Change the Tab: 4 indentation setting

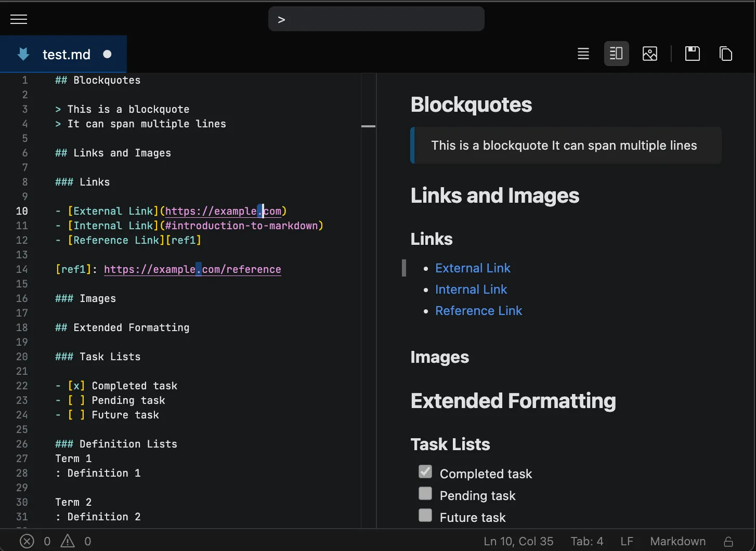coord(586,541)
